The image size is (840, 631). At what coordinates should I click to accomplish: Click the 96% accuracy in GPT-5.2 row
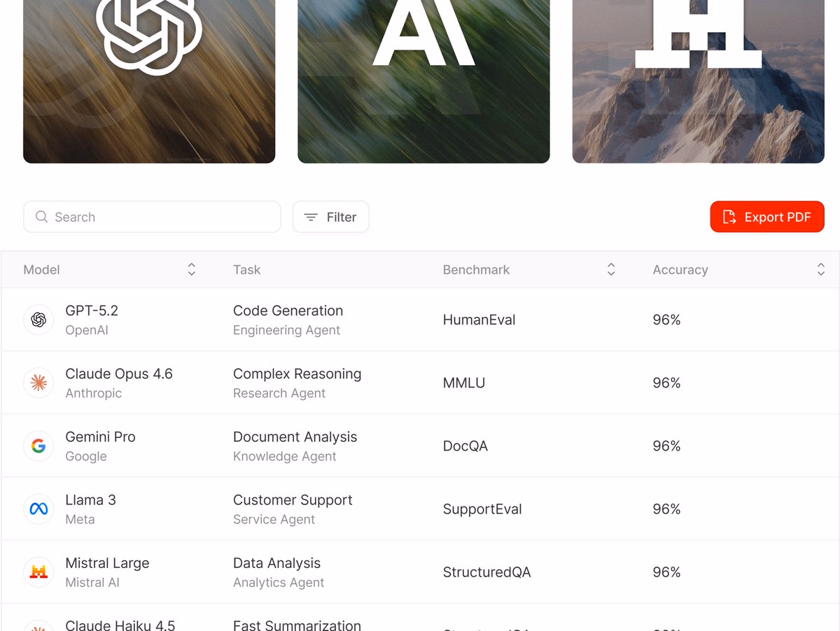(x=666, y=320)
